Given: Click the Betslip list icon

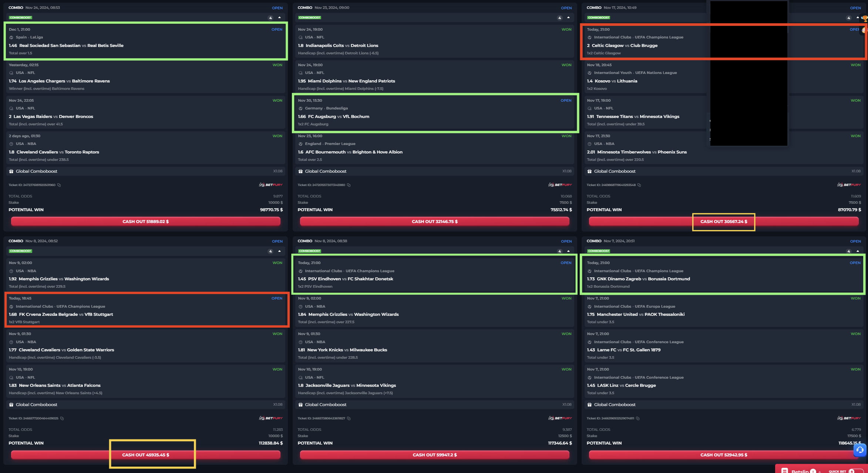Looking at the screenshot, I should point(784,471).
